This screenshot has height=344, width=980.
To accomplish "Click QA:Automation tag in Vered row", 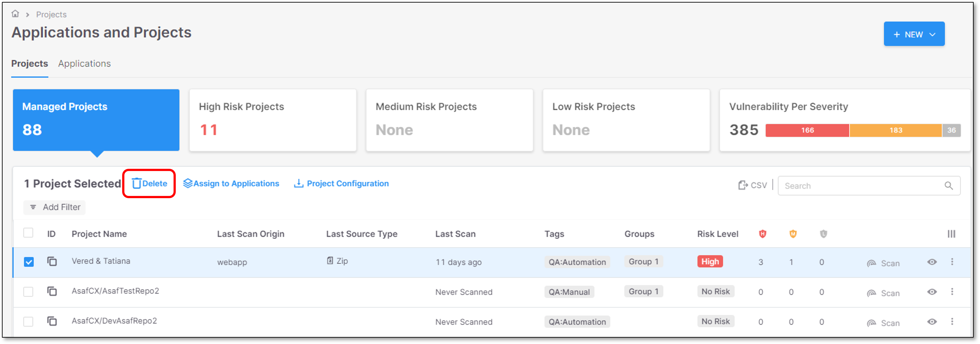I will (x=577, y=262).
